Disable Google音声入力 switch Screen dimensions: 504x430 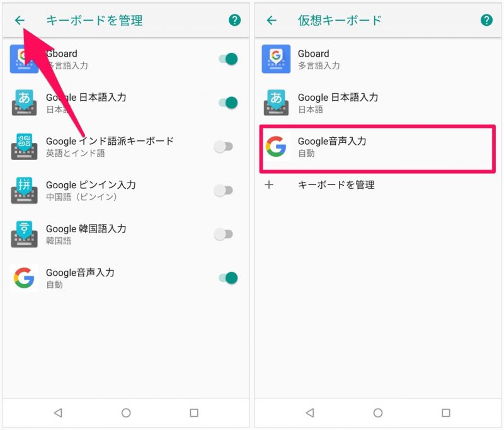(228, 278)
